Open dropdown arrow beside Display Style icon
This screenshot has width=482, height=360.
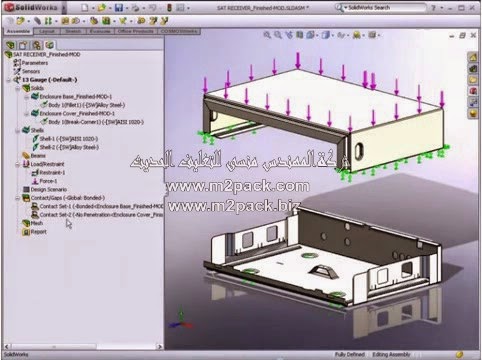(x=333, y=35)
